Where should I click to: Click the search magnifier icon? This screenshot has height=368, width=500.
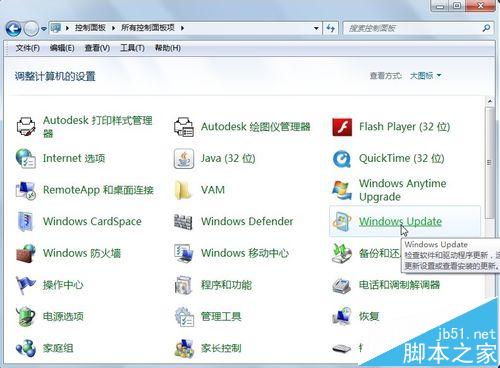pos(486,28)
